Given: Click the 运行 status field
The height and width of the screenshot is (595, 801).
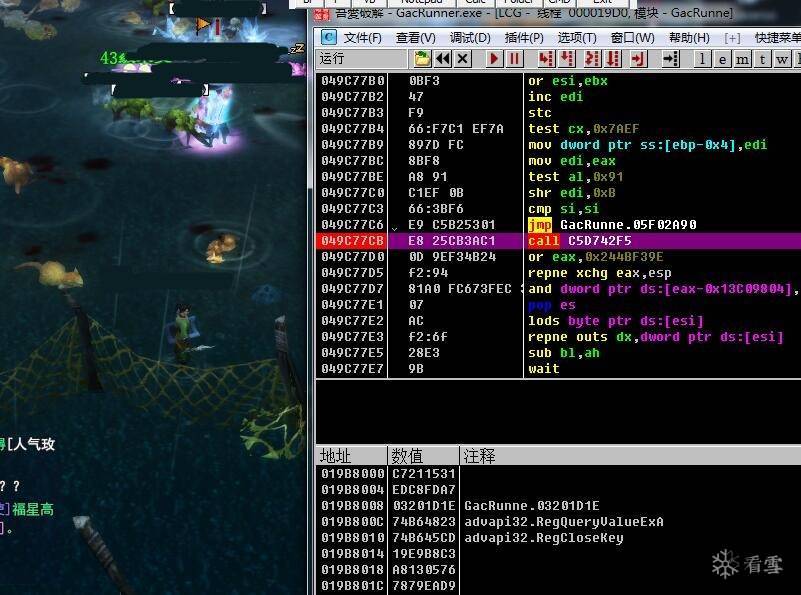Looking at the screenshot, I should pos(362,59).
